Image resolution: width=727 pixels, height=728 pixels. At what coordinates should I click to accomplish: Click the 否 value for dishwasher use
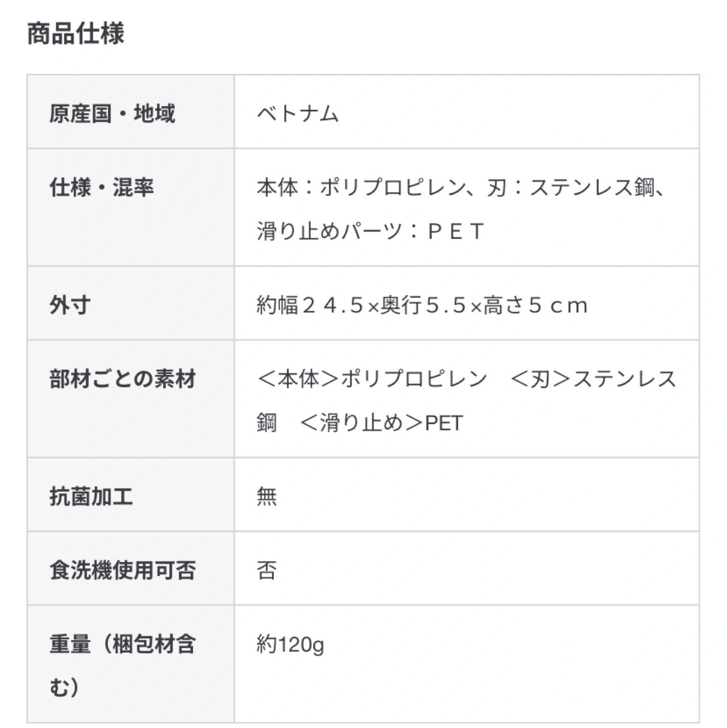point(267,570)
